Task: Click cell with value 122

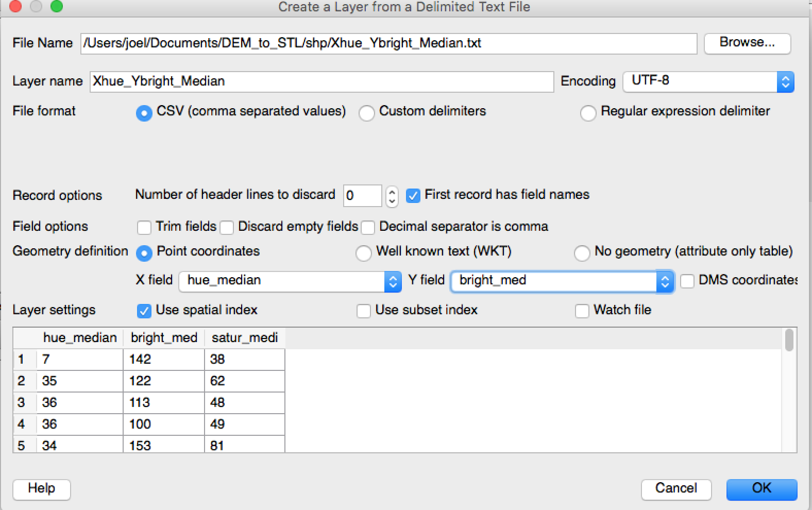Action: [164, 381]
